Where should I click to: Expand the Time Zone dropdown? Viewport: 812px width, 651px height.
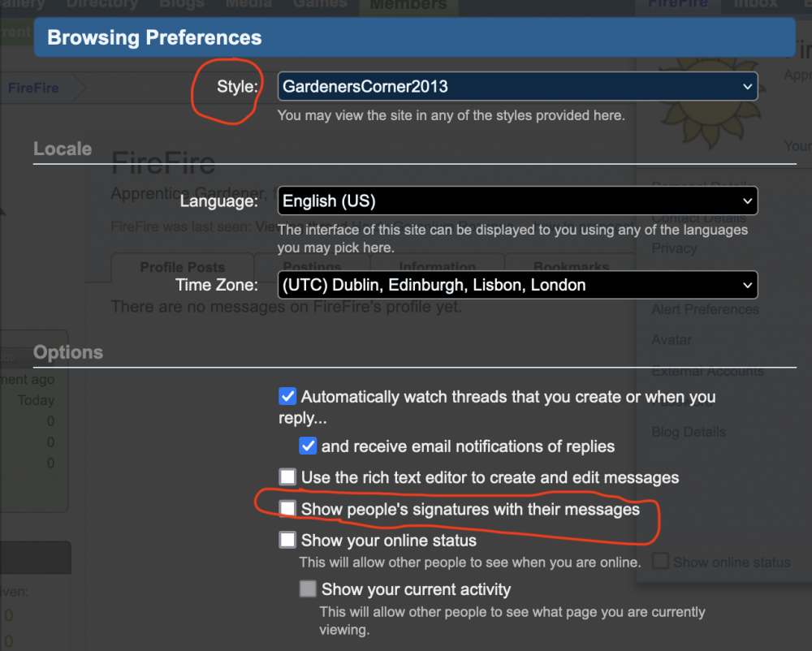point(517,285)
